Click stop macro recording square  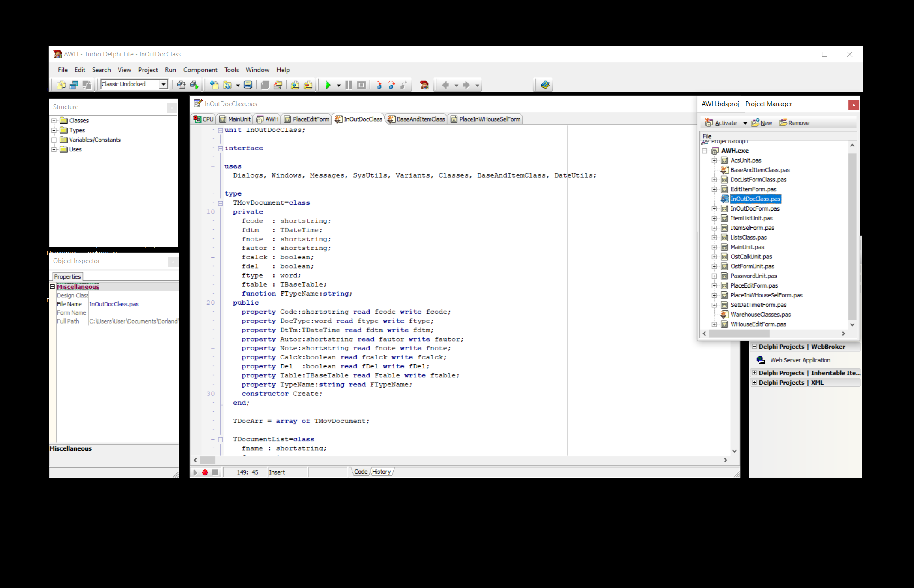pos(215,472)
